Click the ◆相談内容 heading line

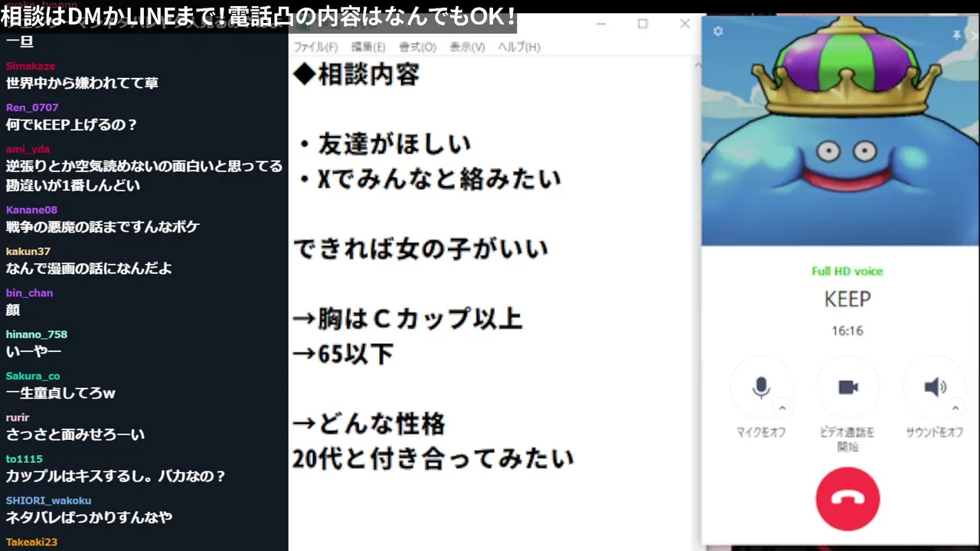point(357,75)
